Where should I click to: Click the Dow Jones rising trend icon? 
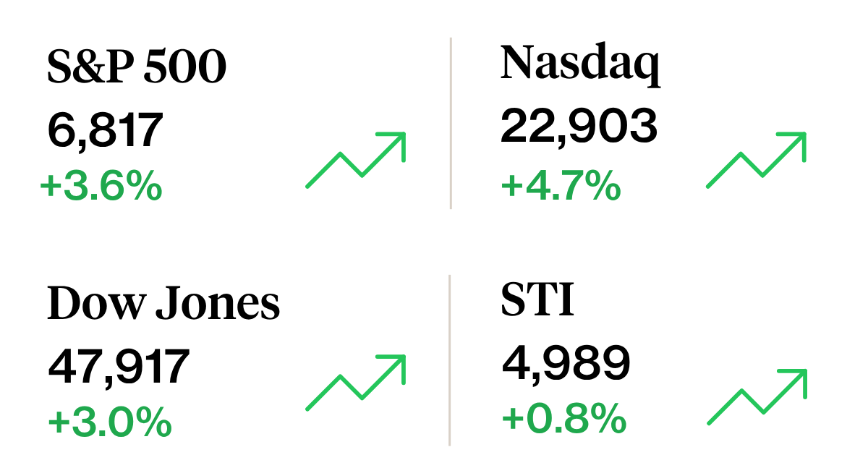(357, 383)
